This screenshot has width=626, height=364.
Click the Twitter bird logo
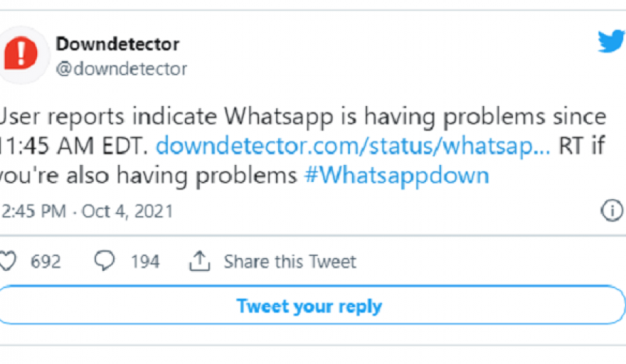[x=612, y=41]
